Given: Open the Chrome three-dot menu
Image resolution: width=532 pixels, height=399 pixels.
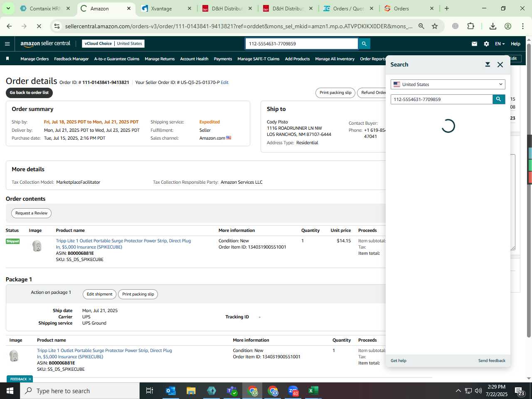Looking at the screenshot, I should [x=523, y=26].
